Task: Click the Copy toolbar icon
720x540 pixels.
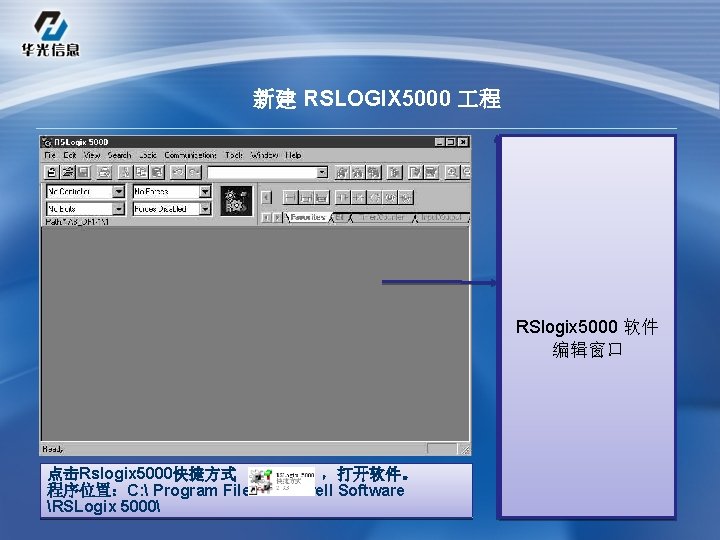Action: 141,172
